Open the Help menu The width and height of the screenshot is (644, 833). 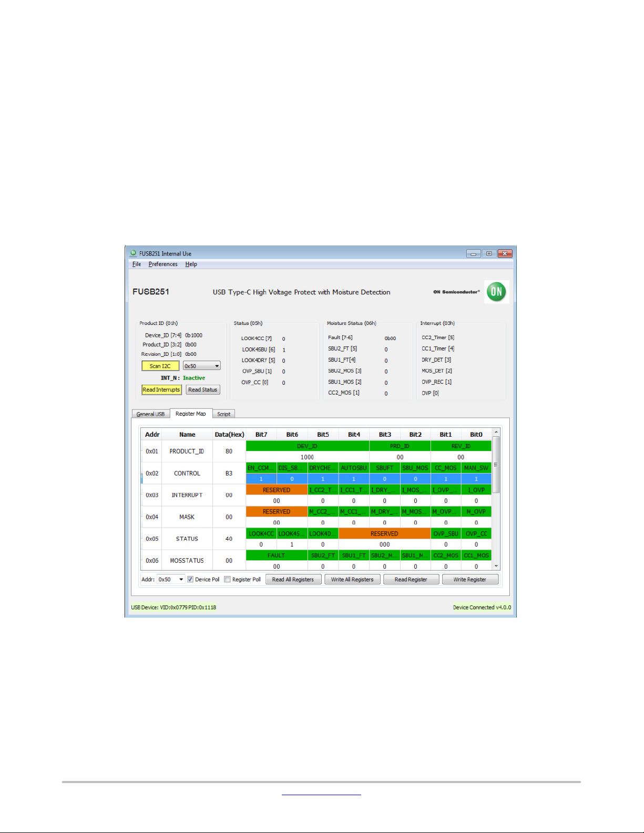[x=191, y=264]
